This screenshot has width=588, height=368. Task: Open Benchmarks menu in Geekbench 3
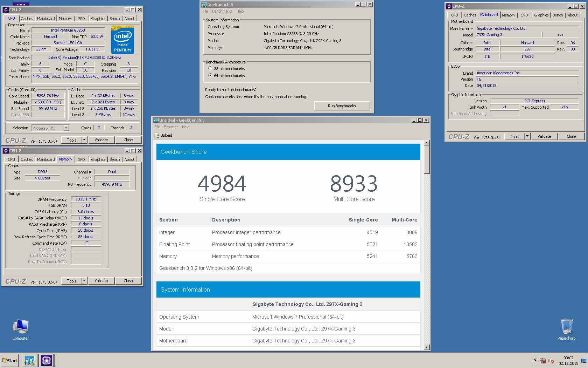(222, 11)
